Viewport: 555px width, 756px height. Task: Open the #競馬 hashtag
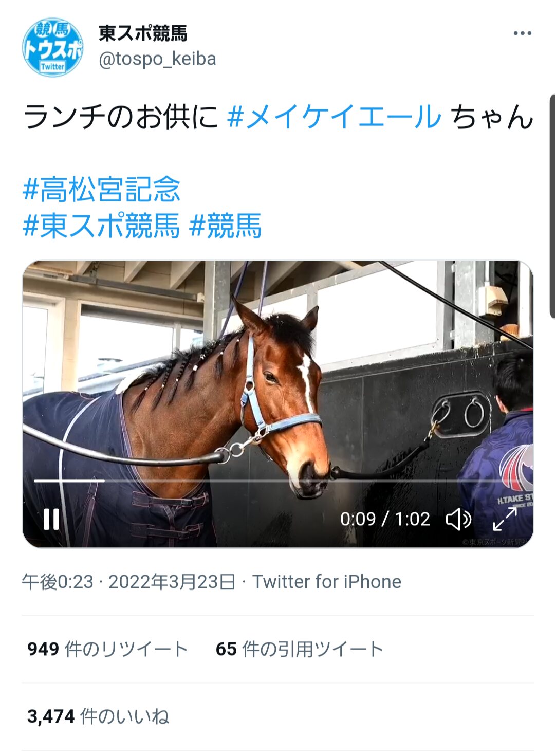point(226,226)
